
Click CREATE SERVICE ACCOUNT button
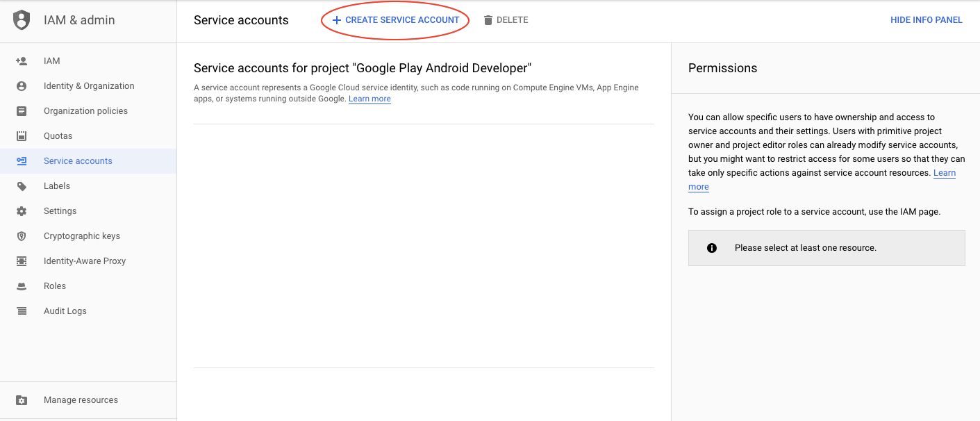395,20
